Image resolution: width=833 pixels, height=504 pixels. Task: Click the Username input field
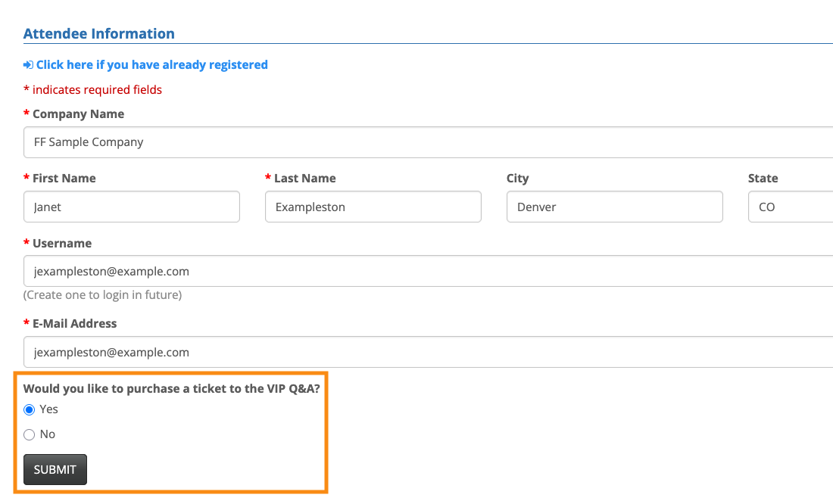coord(428,271)
